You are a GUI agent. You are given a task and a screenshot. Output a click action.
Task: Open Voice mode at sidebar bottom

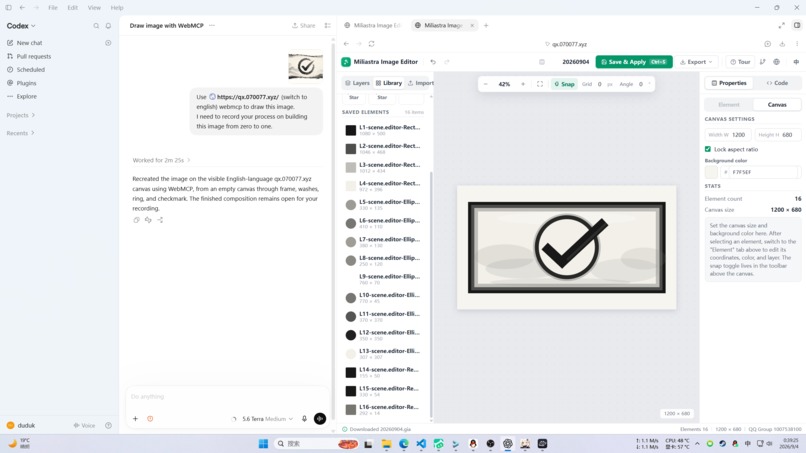tap(84, 425)
